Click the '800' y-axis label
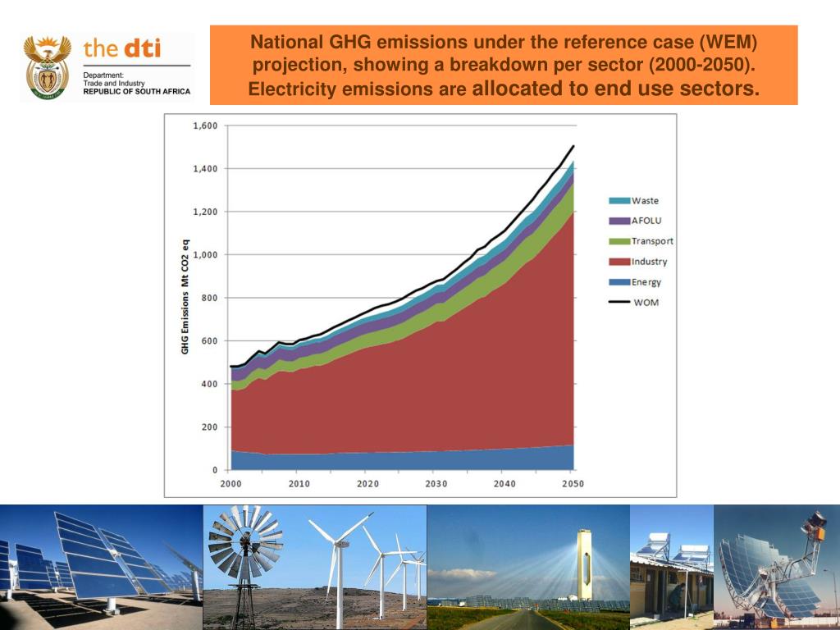 (209, 298)
